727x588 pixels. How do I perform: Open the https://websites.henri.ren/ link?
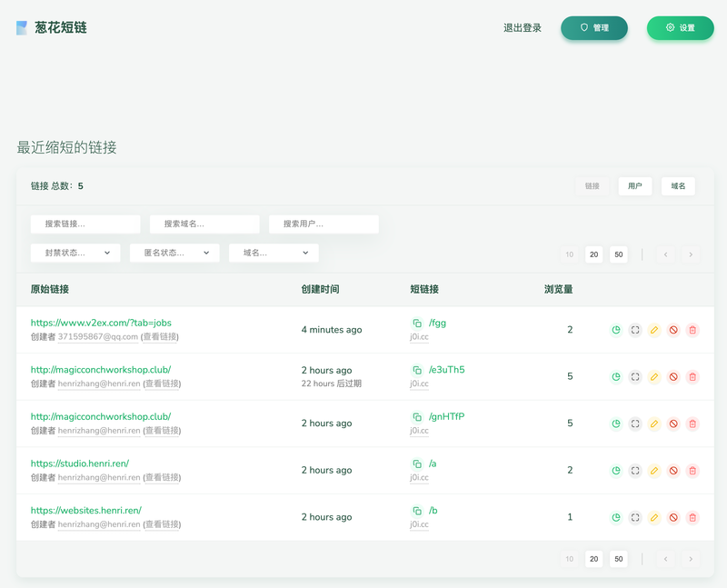pos(85,510)
